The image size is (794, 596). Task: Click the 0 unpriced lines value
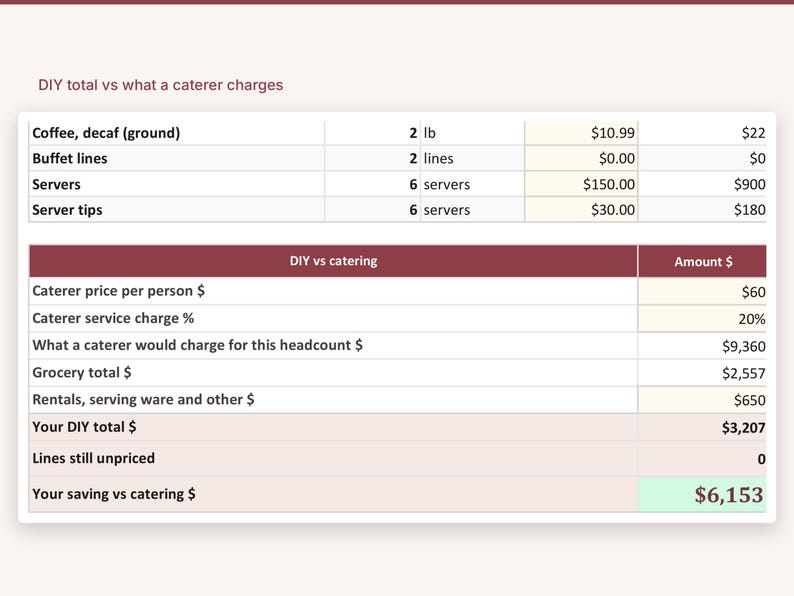702,459
